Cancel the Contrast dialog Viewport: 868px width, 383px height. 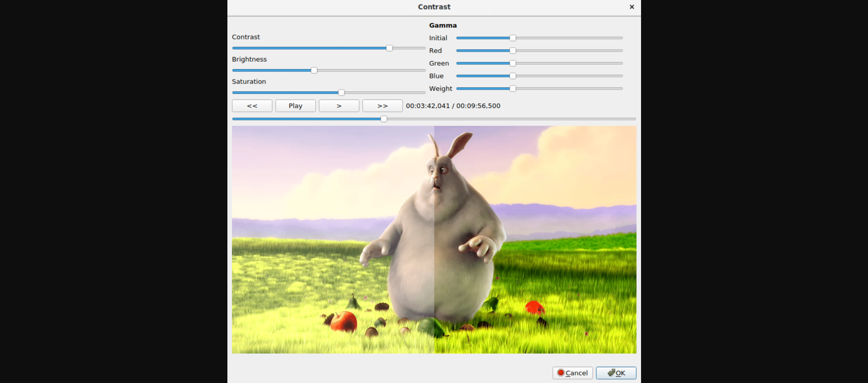point(572,373)
